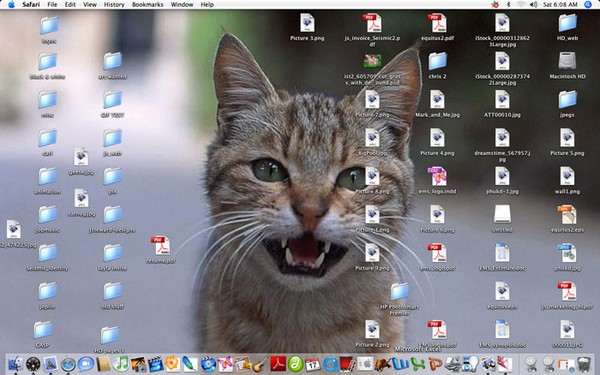Open iPhoto from the Dock
The height and width of the screenshot is (375, 600).
coord(138,364)
